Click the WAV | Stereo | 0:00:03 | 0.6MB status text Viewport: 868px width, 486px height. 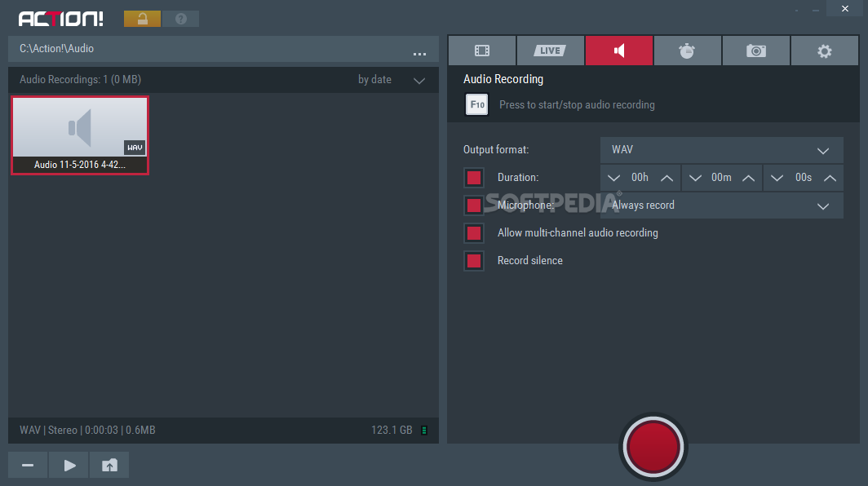tap(87, 430)
